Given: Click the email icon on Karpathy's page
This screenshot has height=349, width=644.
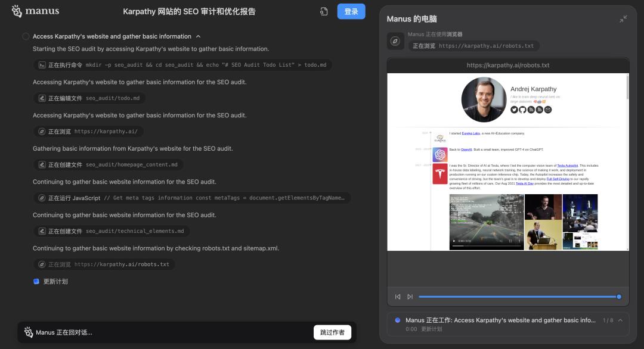Looking at the screenshot, I should coord(547,110).
